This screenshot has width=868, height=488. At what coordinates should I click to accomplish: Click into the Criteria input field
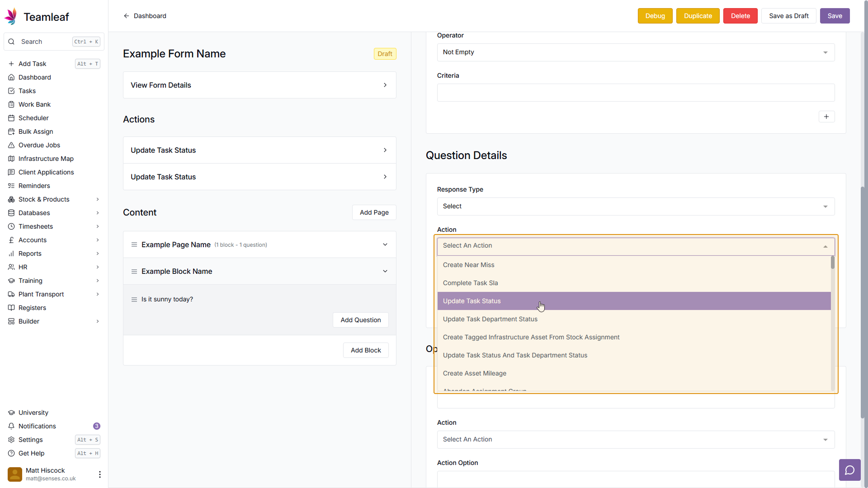point(635,93)
